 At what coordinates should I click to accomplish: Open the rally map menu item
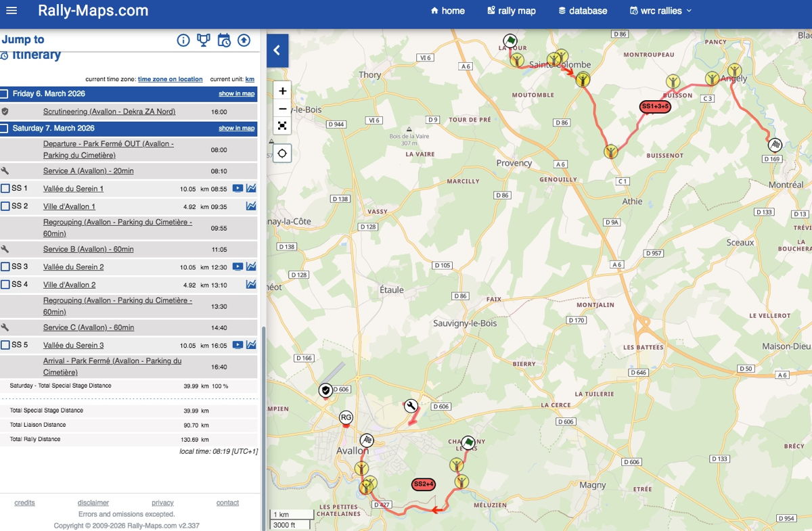[x=512, y=11]
